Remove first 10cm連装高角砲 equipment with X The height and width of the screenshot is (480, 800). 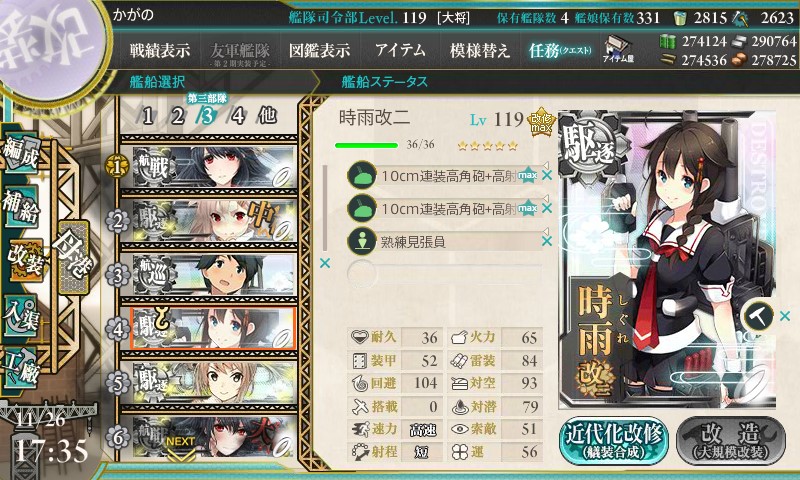pos(547,175)
